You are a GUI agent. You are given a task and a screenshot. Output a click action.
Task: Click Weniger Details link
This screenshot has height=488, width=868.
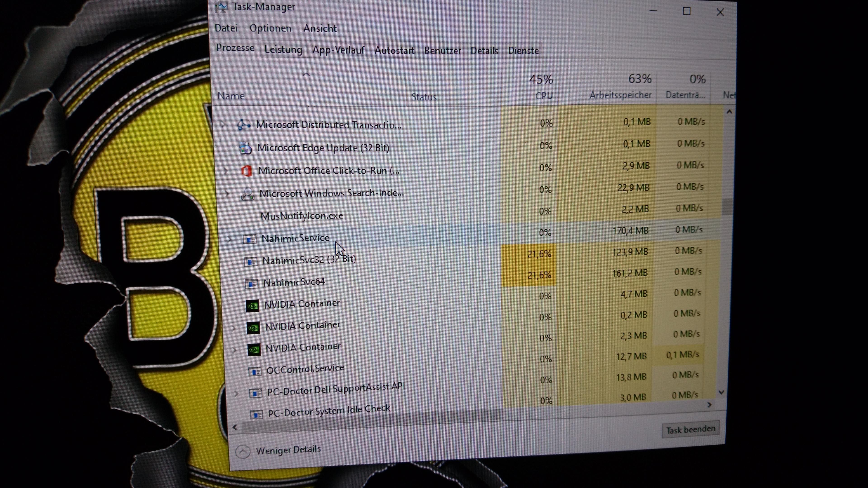[288, 450]
